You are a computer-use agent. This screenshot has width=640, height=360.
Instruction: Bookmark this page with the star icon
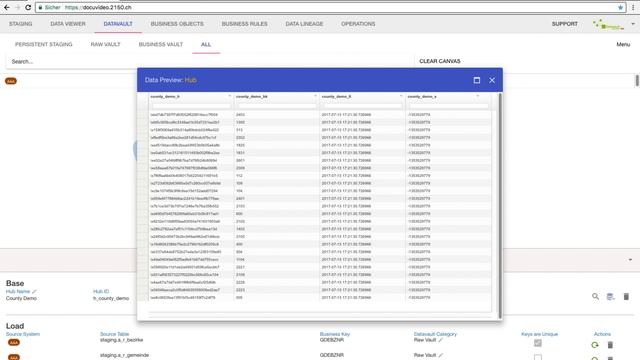point(620,7)
